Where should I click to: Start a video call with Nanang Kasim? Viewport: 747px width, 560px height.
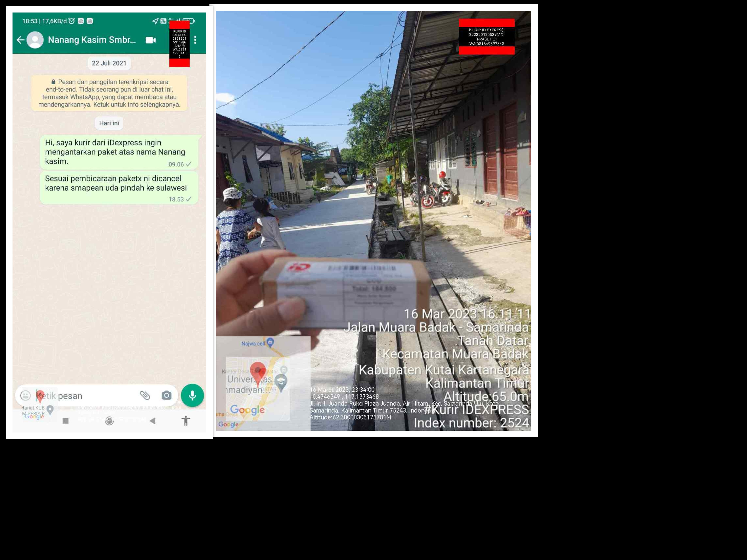point(151,40)
